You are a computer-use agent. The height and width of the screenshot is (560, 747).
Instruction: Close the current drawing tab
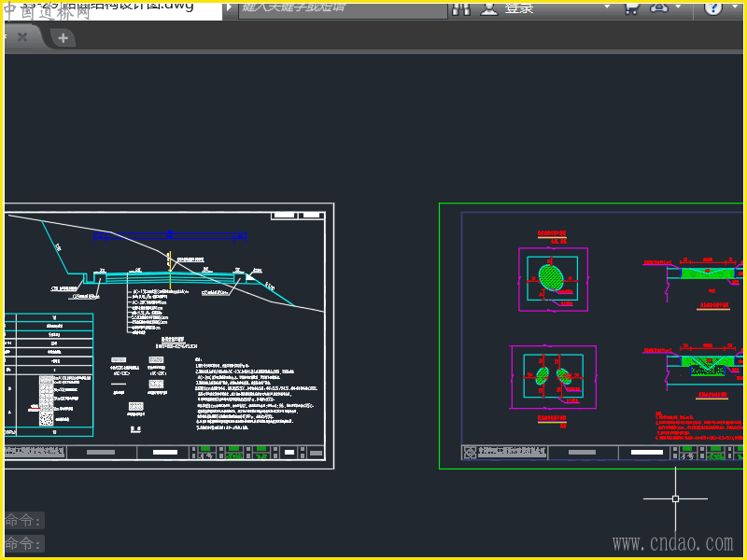click(x=22, y=37)
